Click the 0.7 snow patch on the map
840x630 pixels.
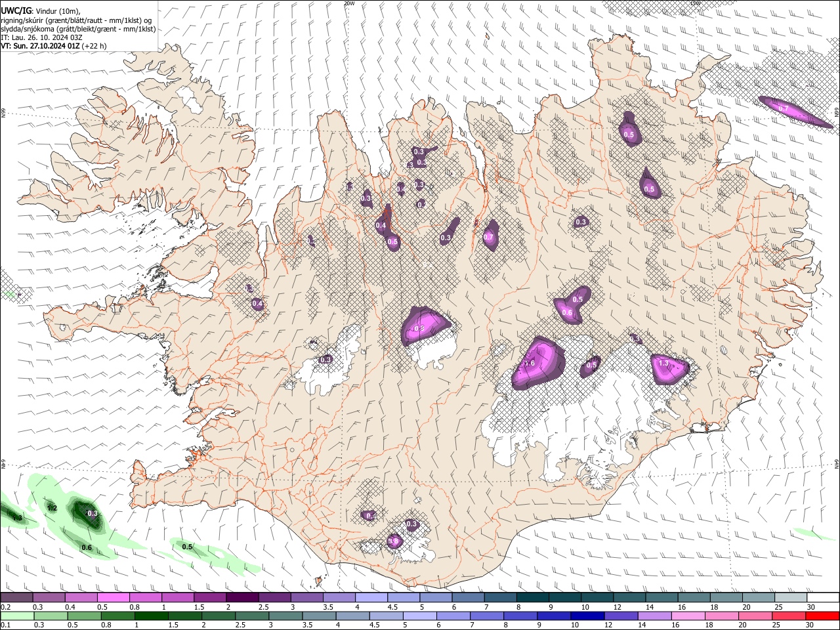pyautogui.click(x=490, y=236)
